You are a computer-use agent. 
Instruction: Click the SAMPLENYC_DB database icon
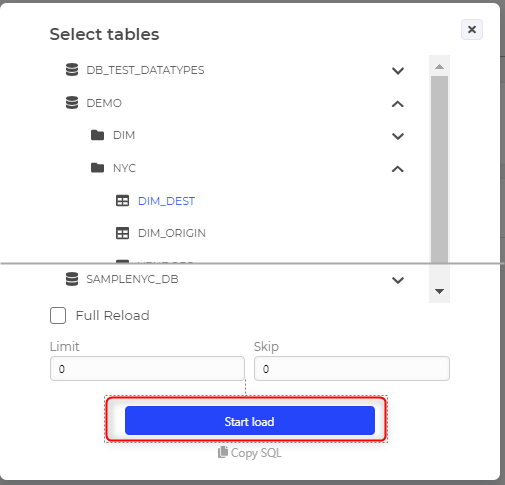[x=72, y=279]
